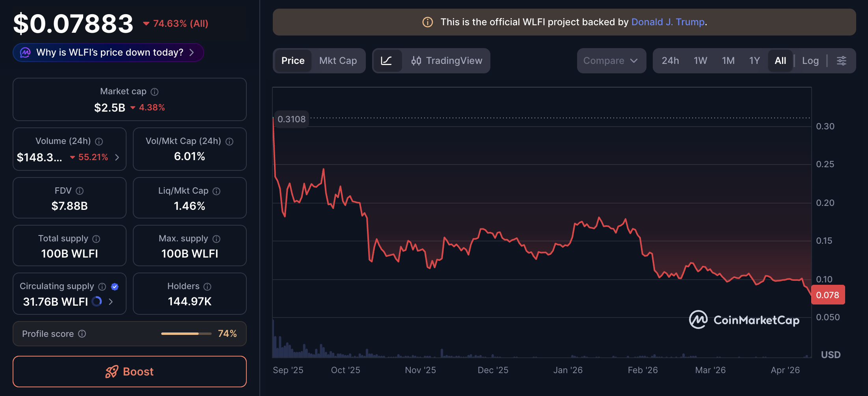The width and height of the screenshot is (868, 396).
Task: Select the 1Y timeframe tab
Action: coord(754,61)
